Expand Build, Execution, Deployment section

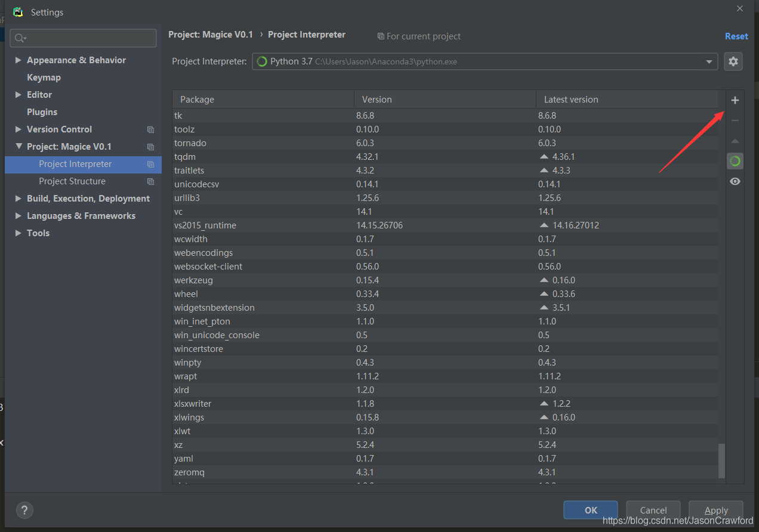tap(18, 199)
